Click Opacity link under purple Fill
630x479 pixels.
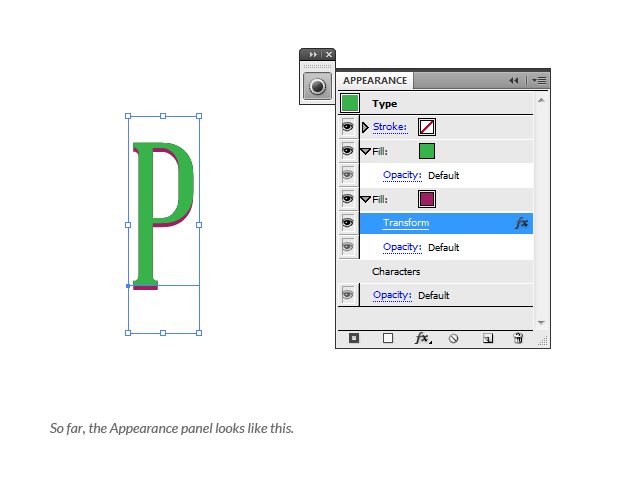(x=402, y=247)
